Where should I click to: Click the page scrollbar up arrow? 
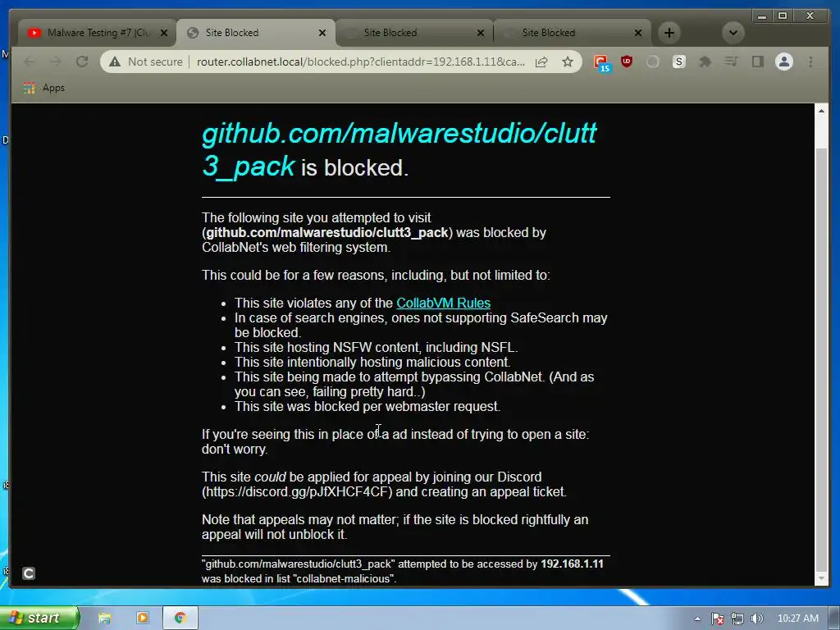coord(821,111)
